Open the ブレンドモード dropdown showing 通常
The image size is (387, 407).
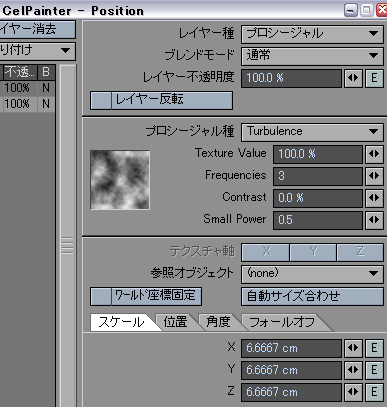pos(312,56)
